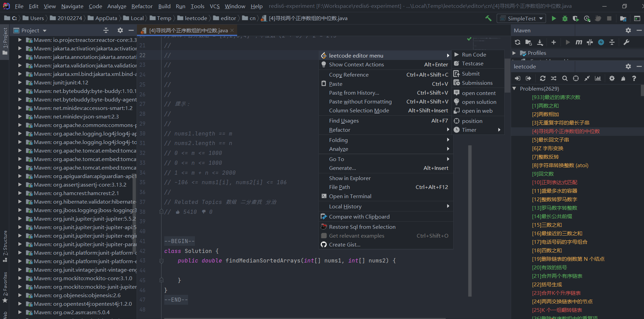The image size is (644, 319).
Task: Open leetcode help question mark icon
Action: (634, 78)
